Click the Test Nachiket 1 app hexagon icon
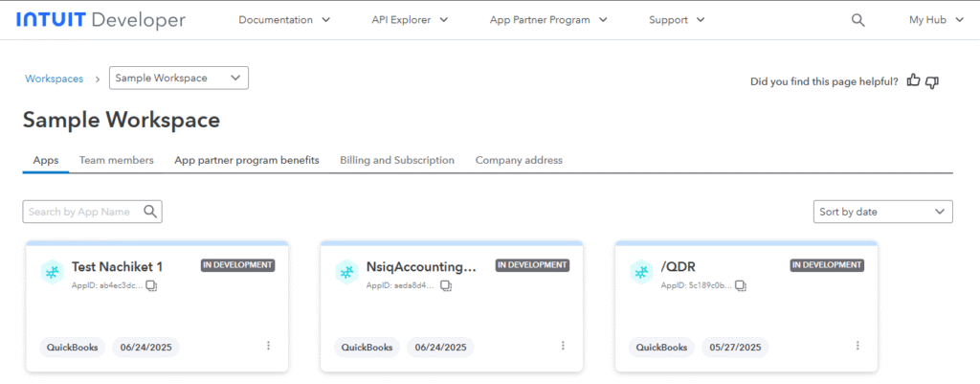The width and height of the screenshot is (980, 384). 52,271
